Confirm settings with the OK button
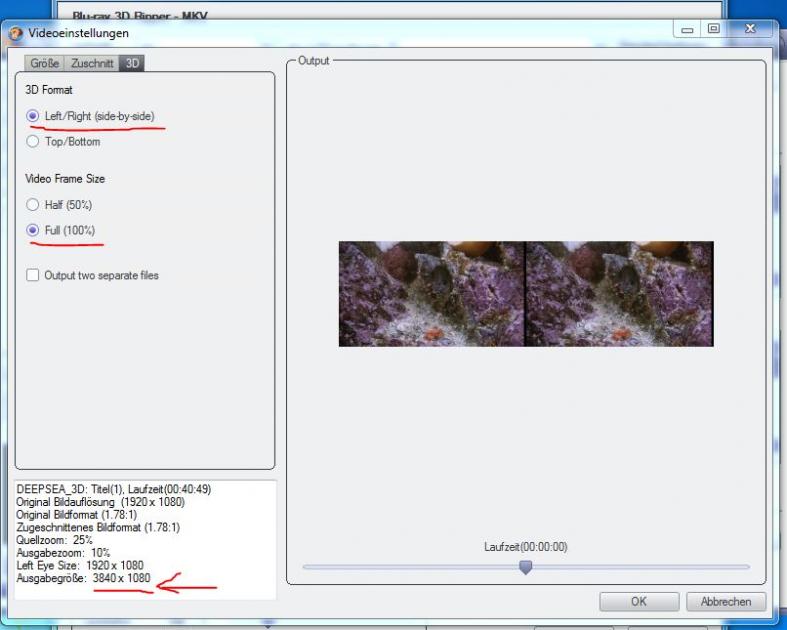787x630 pixels. (x=639, y=601)
